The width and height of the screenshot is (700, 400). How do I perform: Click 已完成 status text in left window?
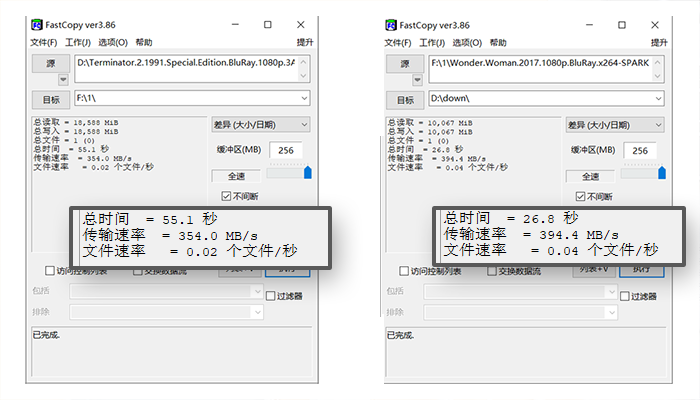point(46,335)
